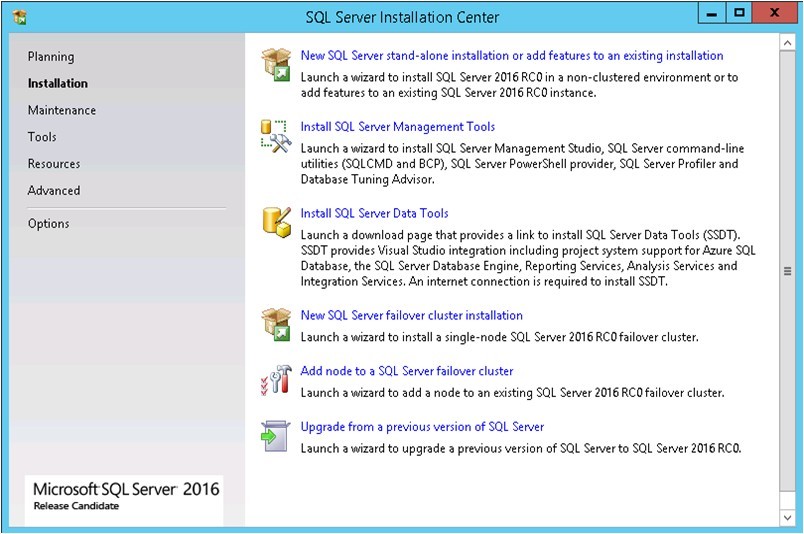Open Install SQL Server Data Tools link

[x=374, y=213]
